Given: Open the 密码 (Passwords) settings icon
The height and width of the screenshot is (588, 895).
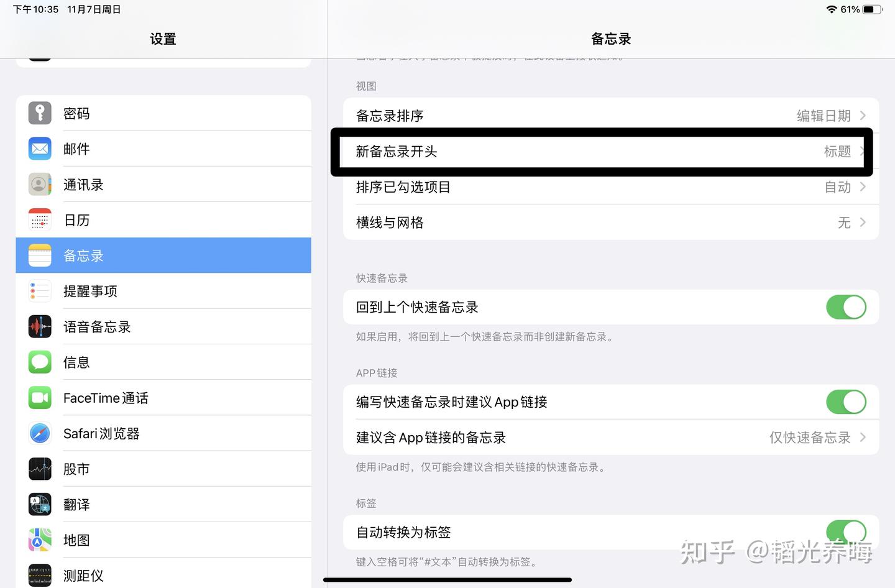Looking at the screenshot, I should point(40,113).
